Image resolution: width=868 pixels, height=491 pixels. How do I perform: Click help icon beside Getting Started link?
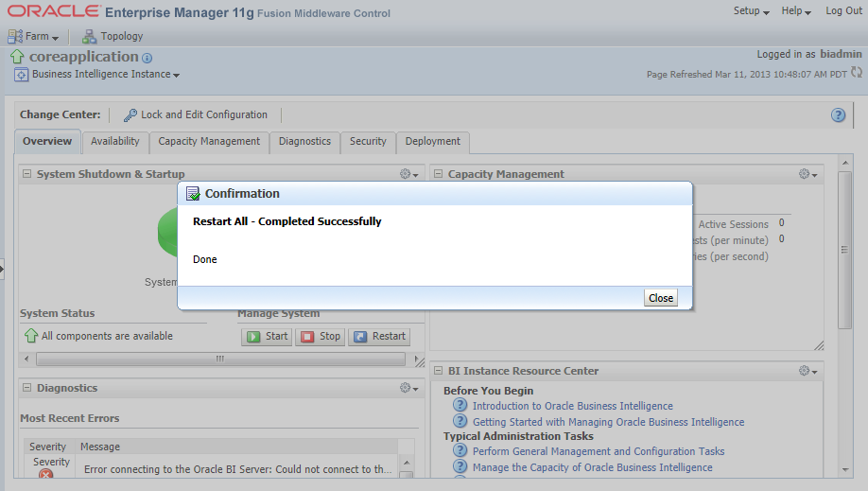pos(460,421)
